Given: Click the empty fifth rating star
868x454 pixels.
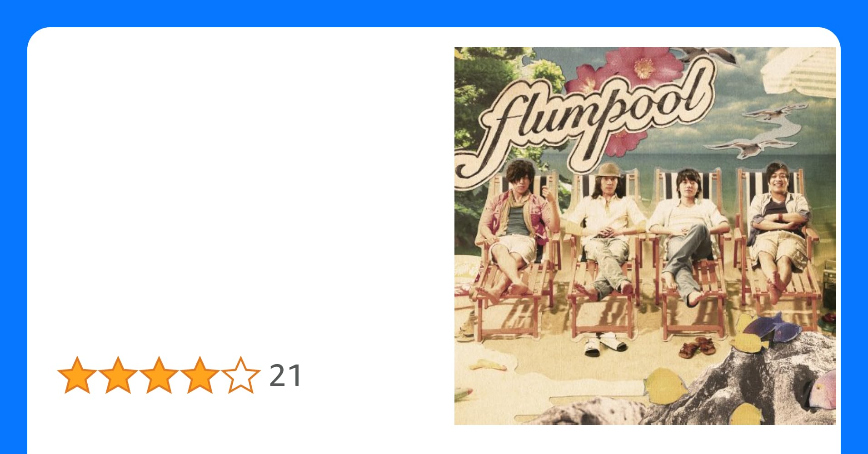Looking at the screenshot, I should click(240, 375).
